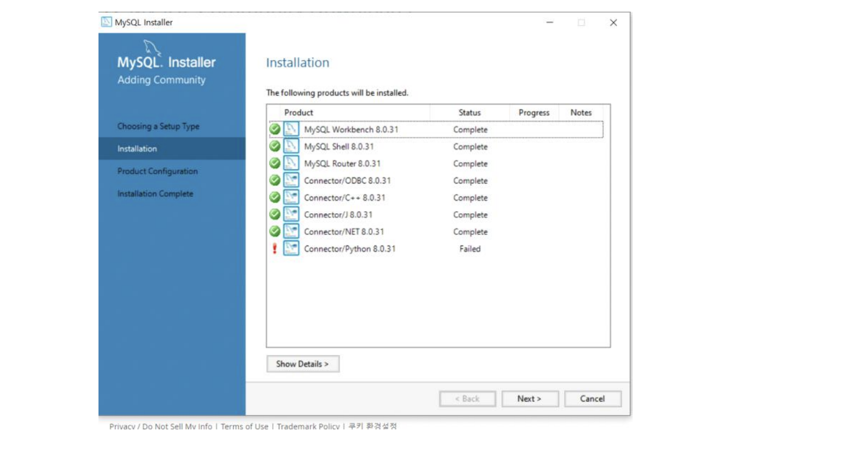Click the Complete status of Connector/J
The height and width of the screenshot is (450, 868).
click(x=470, y=215)
